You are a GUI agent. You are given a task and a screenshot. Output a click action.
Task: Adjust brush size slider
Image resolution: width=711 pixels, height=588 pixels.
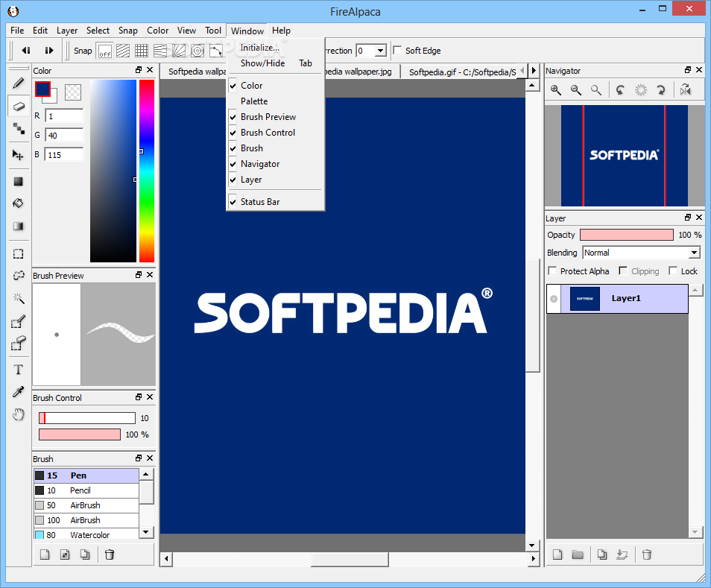point(87,418)
